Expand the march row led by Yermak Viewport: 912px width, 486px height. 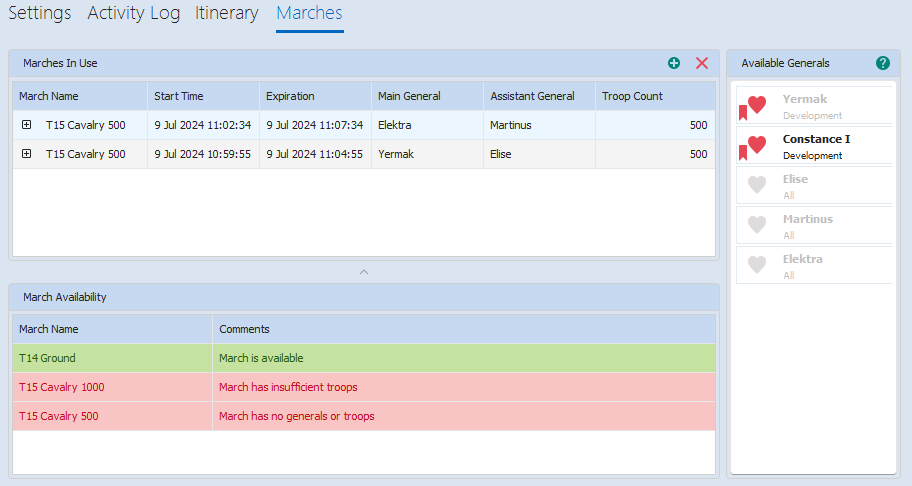point(26,154)
